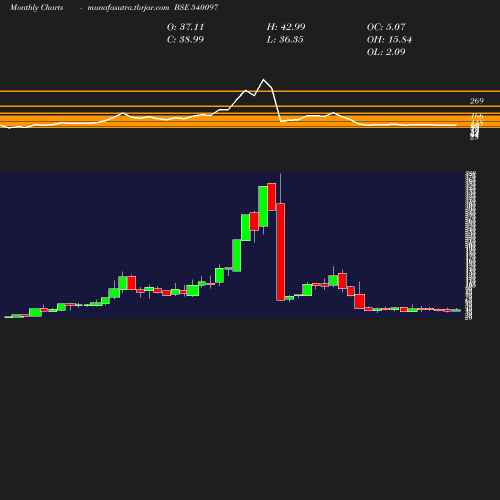Click the 'OL: 2.09' value
Screen dimensions: 500x500
(x=386, y=52)
